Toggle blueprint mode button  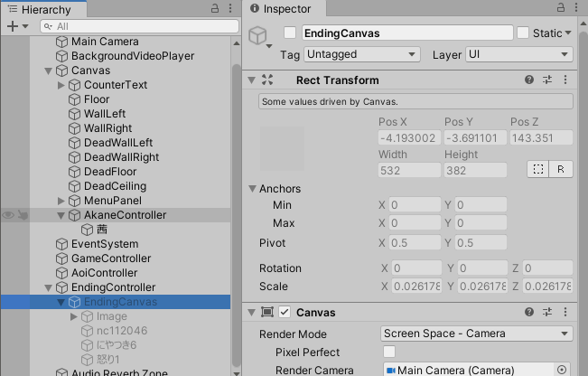(x=538, y=169)
